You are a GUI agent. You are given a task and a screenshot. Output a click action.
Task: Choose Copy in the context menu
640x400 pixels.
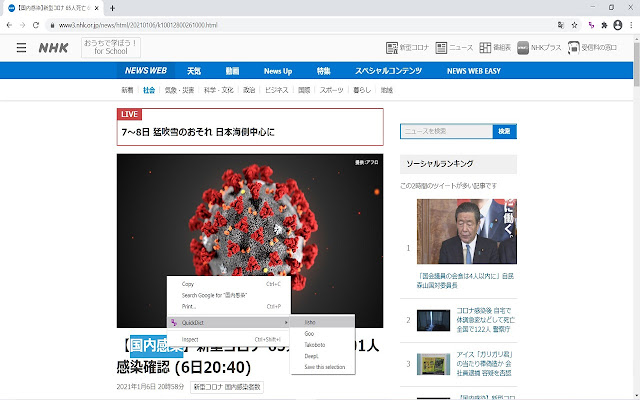pyautogui.click(x=229, y=284)
